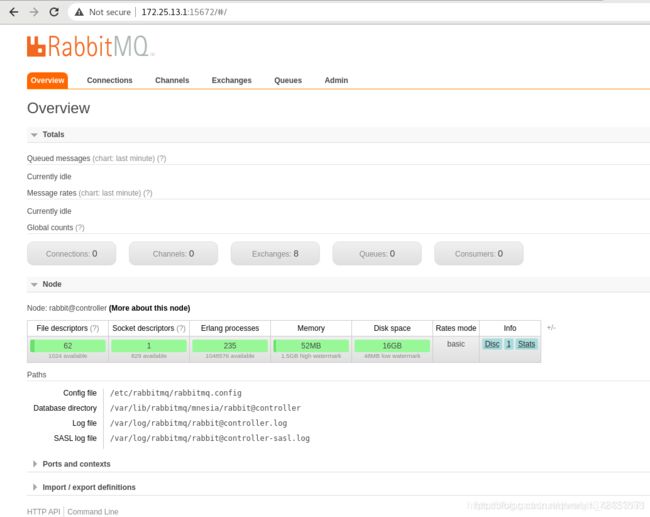
Task: Go to the Queues tab
Action: [x=288, y=80]
